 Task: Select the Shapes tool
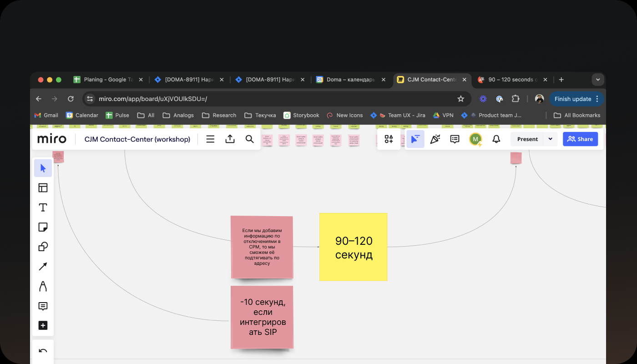click(43, 247)
